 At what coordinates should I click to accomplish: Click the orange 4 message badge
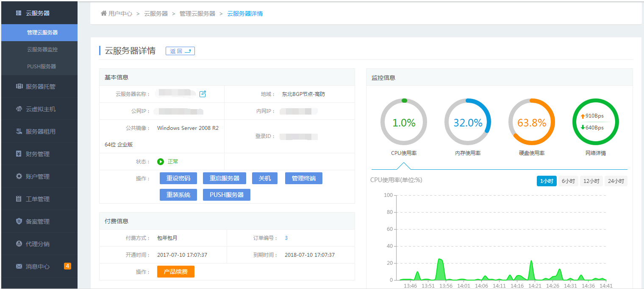tap(67, 266)
